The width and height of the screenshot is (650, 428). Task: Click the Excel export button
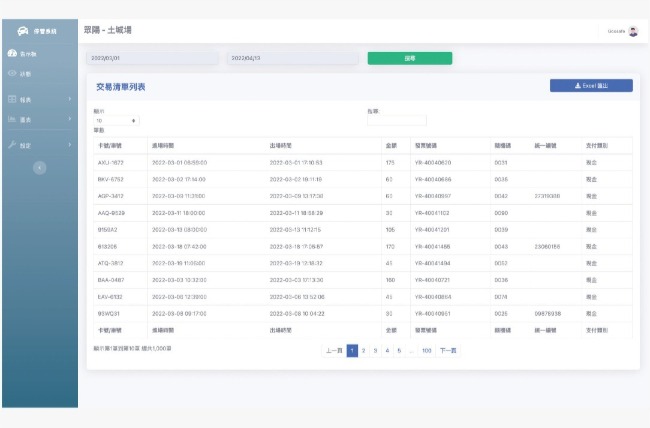point(591,86)
